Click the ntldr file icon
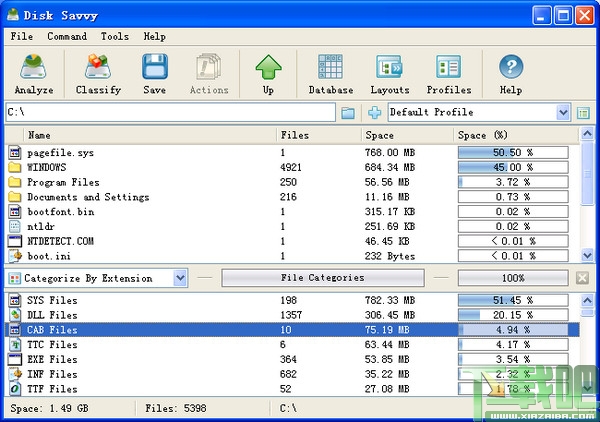 pyautogui.click(x=15, y=226)
